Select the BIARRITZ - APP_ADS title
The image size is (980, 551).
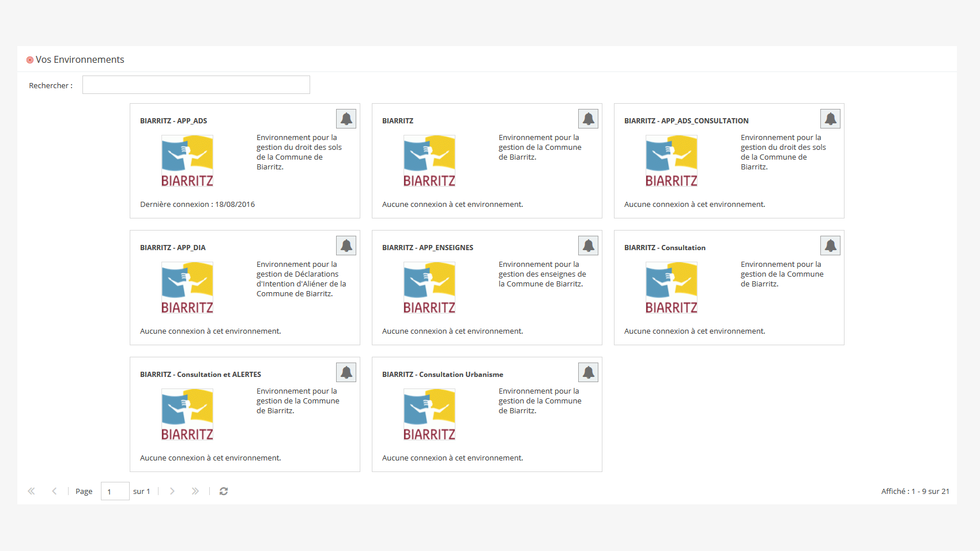click(x=174, y=121)
